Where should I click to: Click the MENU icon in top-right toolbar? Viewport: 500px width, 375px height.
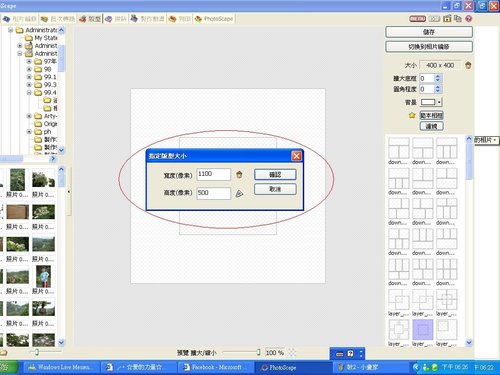[417, 19]
